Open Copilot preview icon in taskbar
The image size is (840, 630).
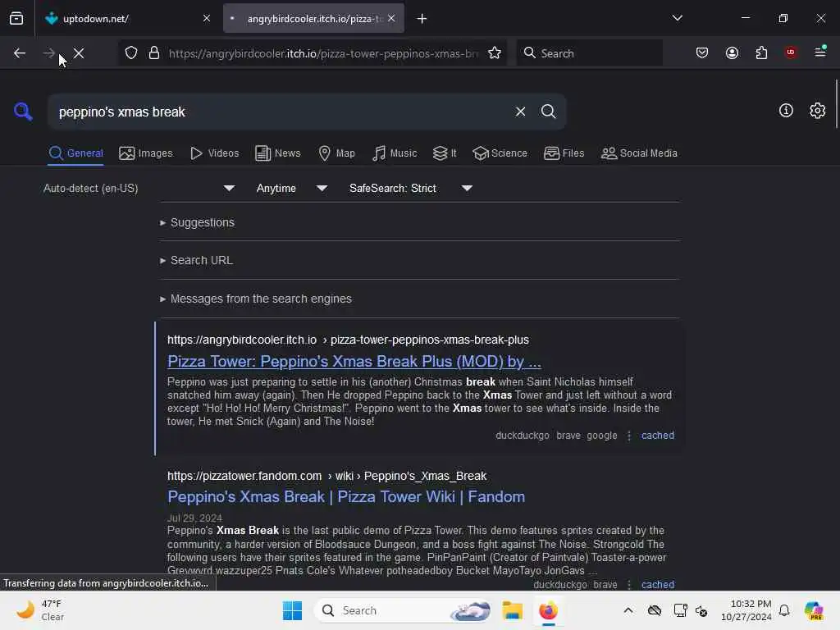tap(814, 610)
